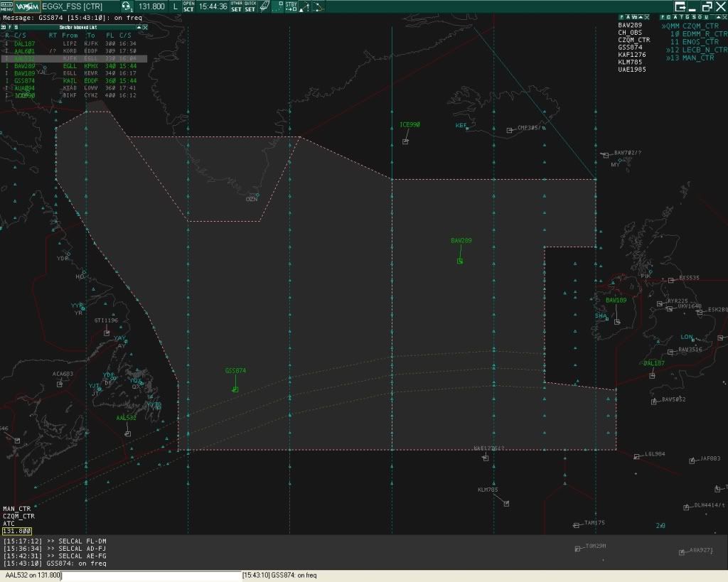Click the clock showing 15:44:36
Image resolution: width=728 pixels, height=582 pixels.
pyautogui.click(x=213, y=6)
